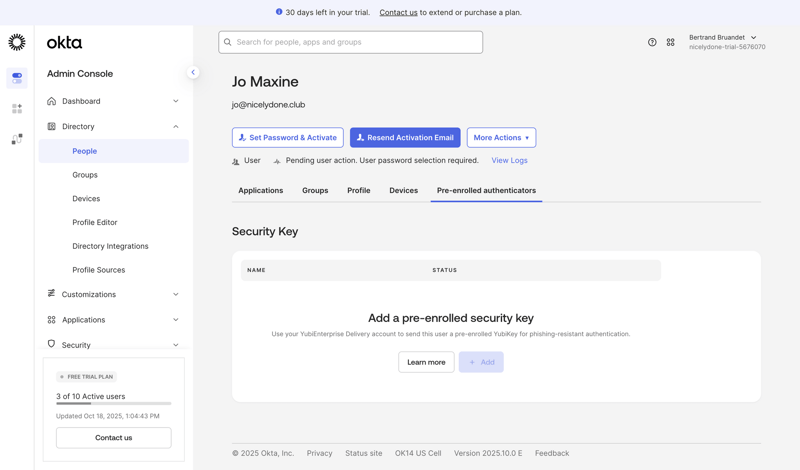Select the Admin Console toggle icon in rail

point(17,78)
